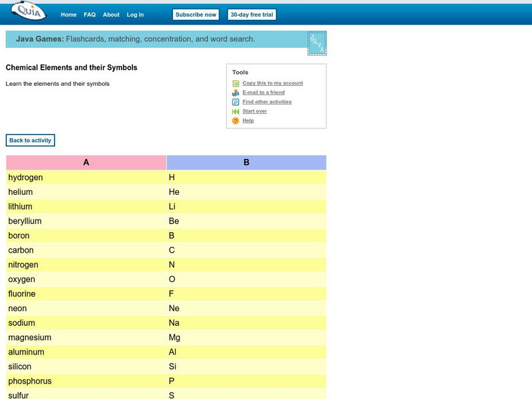The width and height of the screenshot is (532, 399).
Task: Select the magnifying glass Find activities icon
Action: point(235,101)
